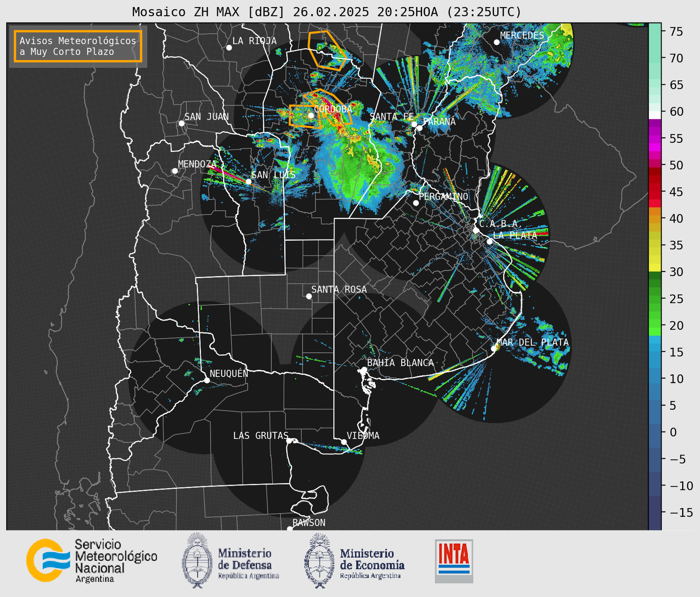Click the BAHÍA BLANCA city marker
The width and height of the screenshot is (700, 597).
[x=364, y=369]
